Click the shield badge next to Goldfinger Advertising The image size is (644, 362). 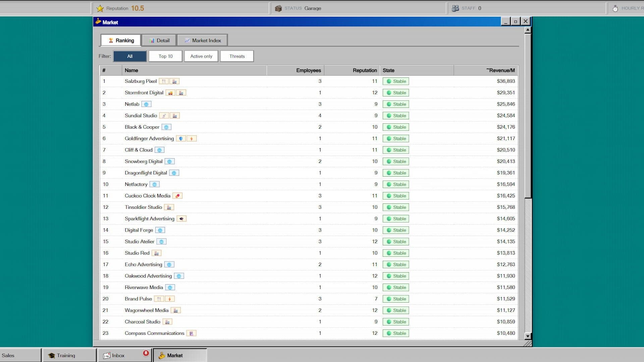point(181,138)
